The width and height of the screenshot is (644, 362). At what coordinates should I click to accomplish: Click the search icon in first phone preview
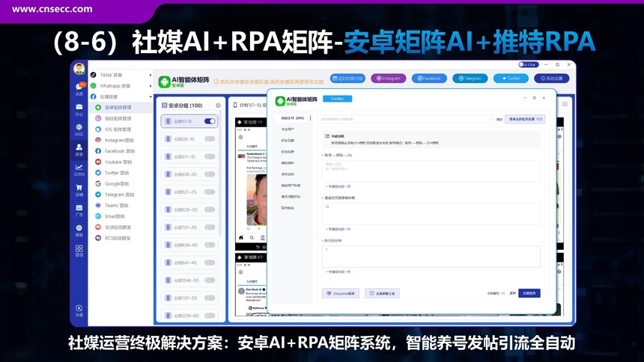pyautogui.click(x=252, y=237)
